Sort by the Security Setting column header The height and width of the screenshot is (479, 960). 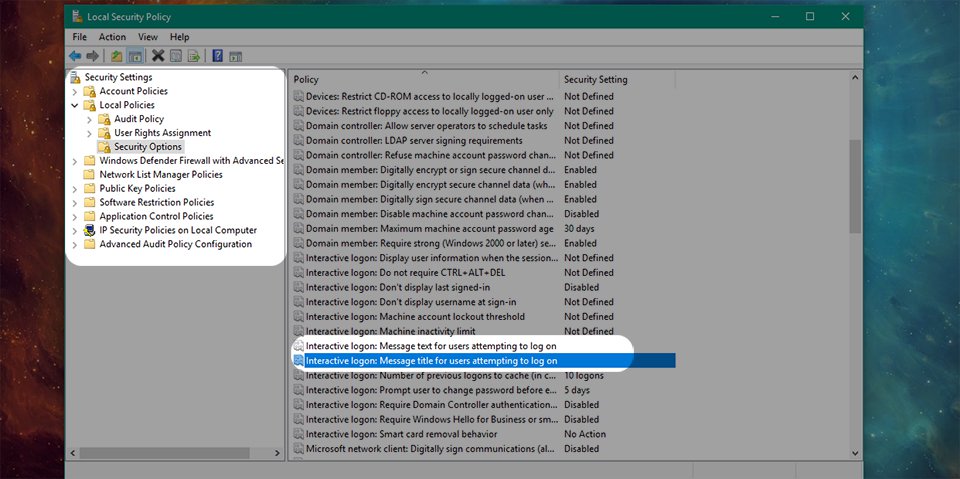(x=617, y=79)
